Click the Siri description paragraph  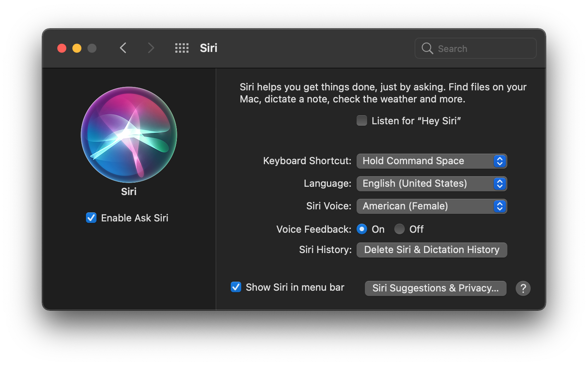[x=383, y=93]
